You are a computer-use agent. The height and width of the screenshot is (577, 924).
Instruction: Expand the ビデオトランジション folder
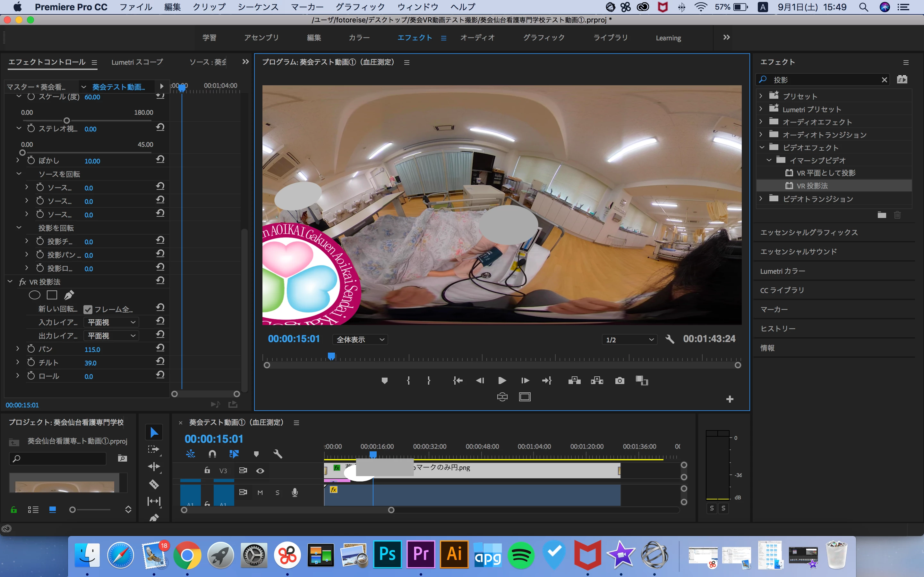pos(761,198)
